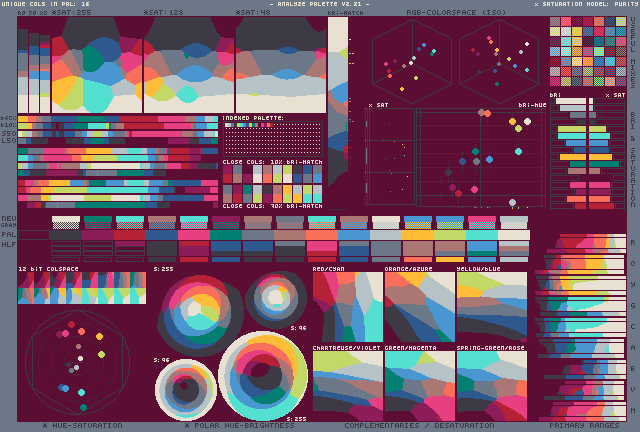Click the 12 bit colspace strip
The width and height of the screenshot is (640, 432).
[x=82, y=288]
